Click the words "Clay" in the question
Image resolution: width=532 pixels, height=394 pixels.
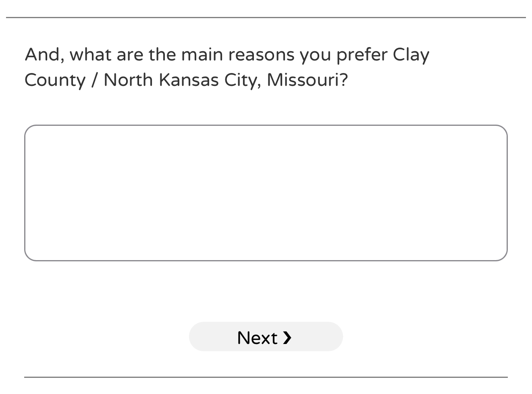pos(411,55)
